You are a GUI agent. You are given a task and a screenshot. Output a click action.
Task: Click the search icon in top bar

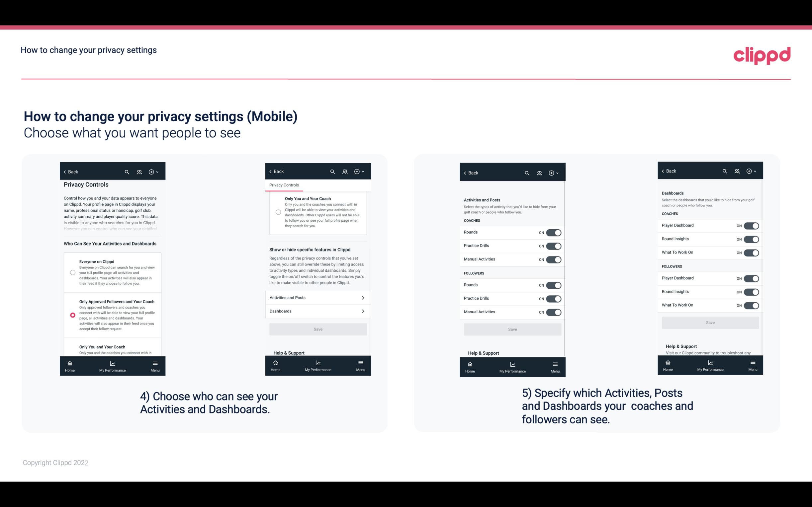[127, 172]
